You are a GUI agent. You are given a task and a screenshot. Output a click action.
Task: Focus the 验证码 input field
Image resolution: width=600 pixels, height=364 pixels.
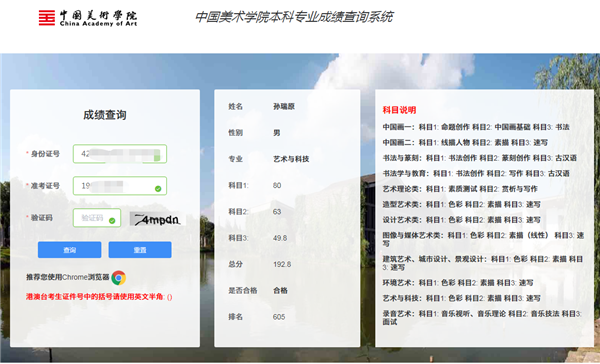pos(97,218)
